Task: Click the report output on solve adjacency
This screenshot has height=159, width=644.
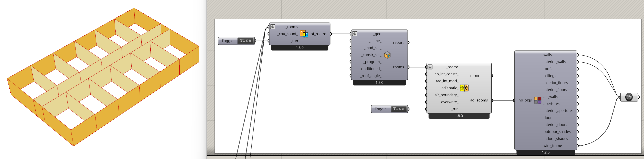Action: pos(475,76)
